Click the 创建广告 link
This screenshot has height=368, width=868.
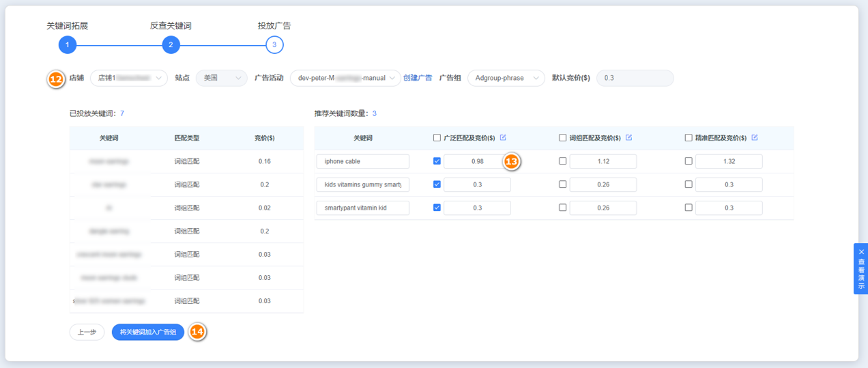click(418, 78)
